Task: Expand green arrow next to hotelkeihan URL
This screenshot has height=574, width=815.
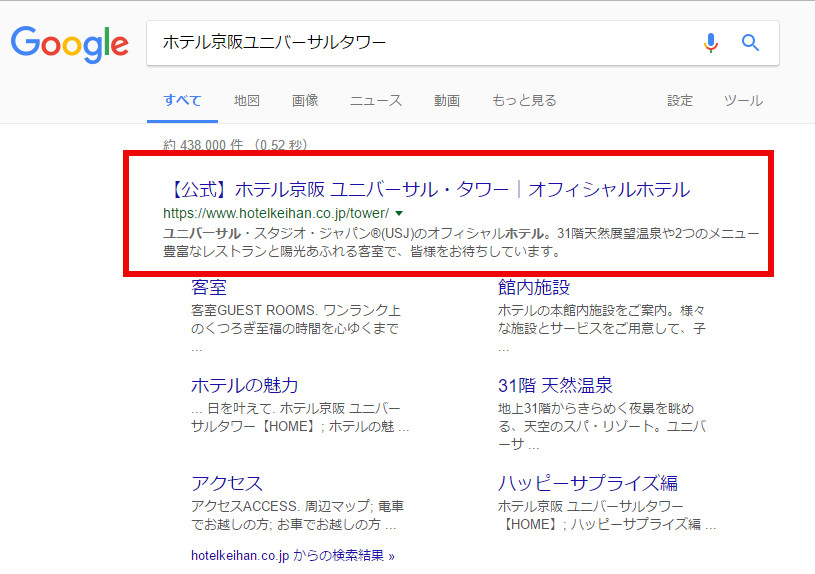Action: tap(399, 213)
